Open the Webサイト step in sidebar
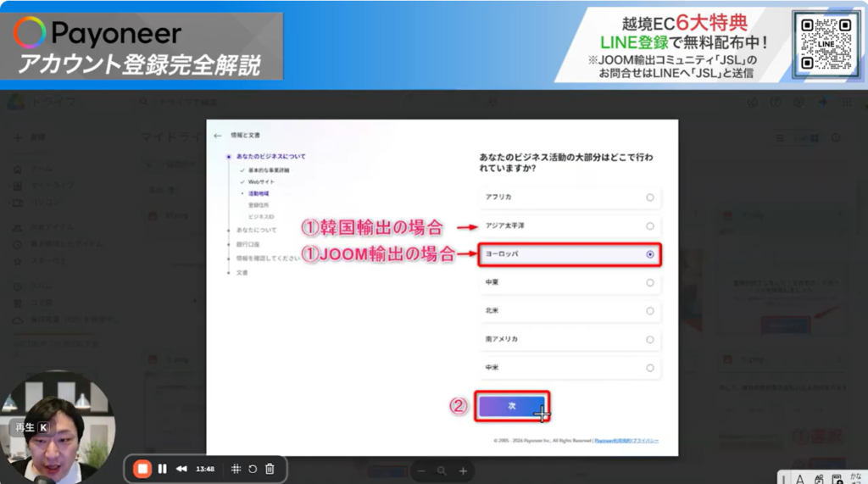 click(x=261, y=182)
